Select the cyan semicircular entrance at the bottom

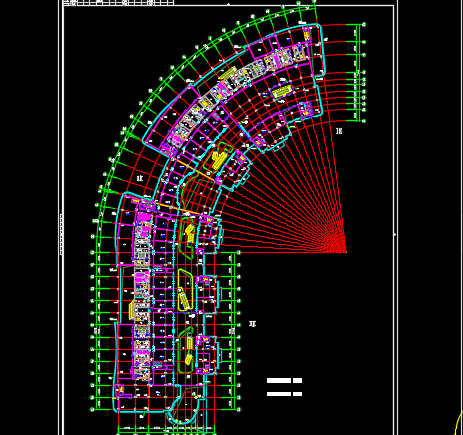click(184, 411)
